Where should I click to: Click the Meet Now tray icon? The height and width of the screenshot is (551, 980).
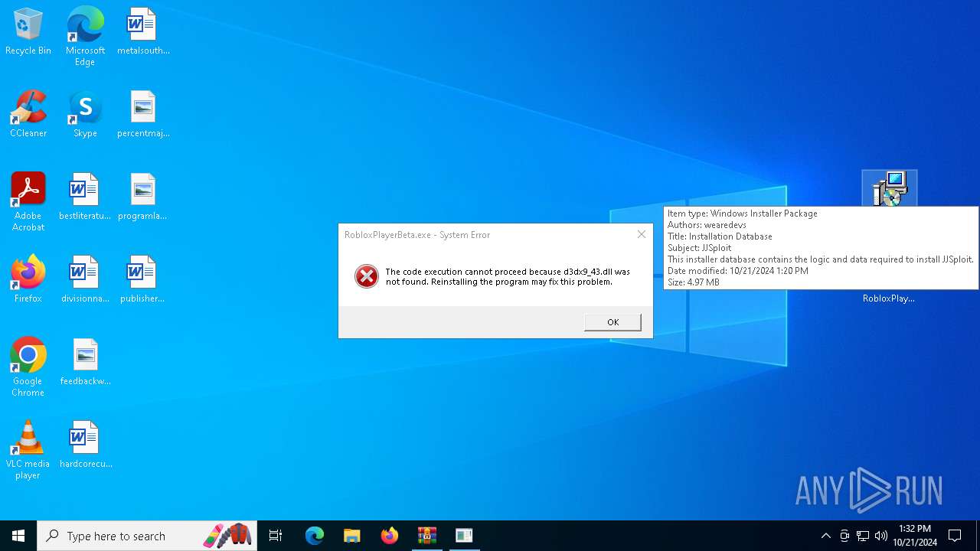pyautogui.click(x=844, y=536)
